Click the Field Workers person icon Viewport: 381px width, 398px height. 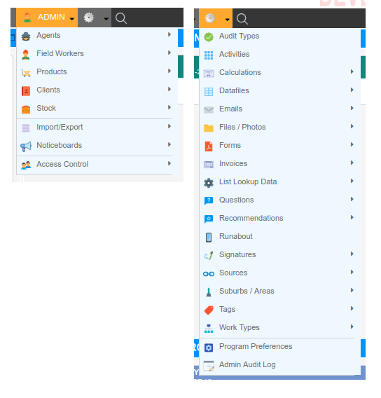(x=26, y=54)
